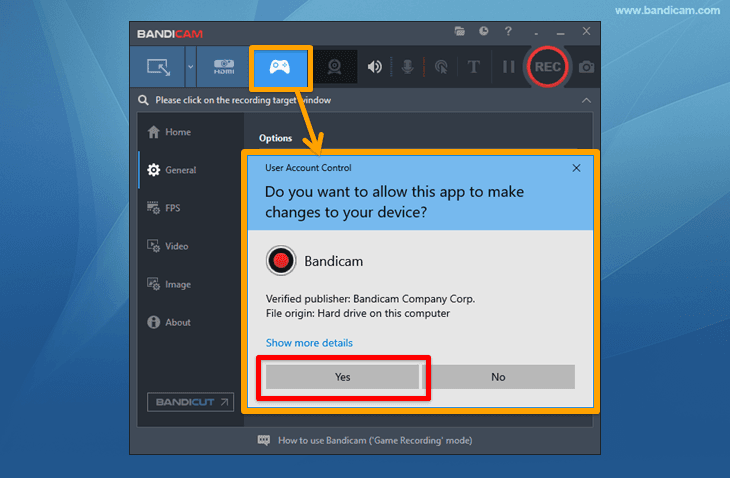The width and height of the screenshot is (730, 478).
Task: Open screen recording mode dropdown arrow
Action: coord(190,67)
